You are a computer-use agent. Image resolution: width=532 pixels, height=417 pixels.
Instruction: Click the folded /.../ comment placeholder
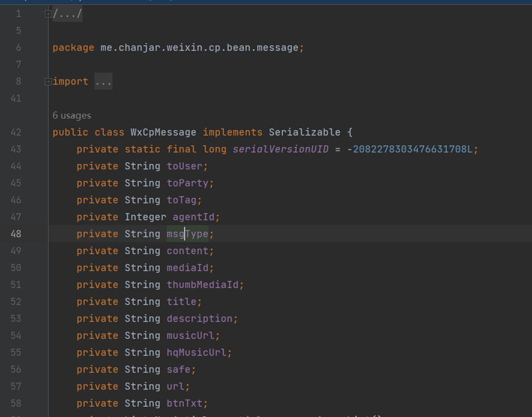coord(68,14)
